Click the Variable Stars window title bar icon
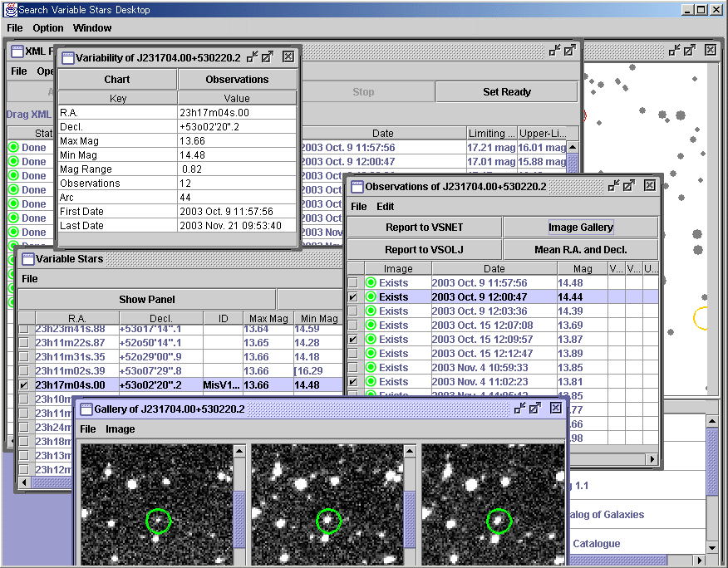Image resolution: width=728 pixels, height=568 pixels. (x=28, y=258)
